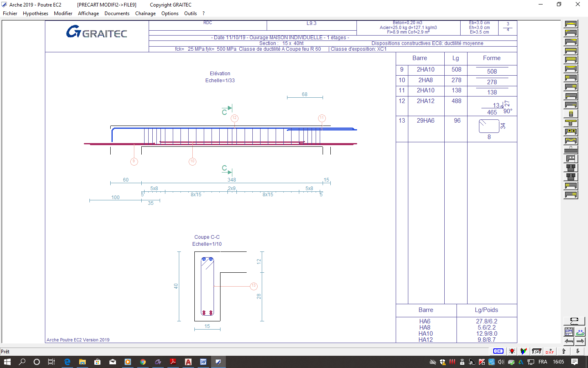Export drawing with the DXF icon
Viewport: 588px width, 368px height.
click(x=550, y=351)
